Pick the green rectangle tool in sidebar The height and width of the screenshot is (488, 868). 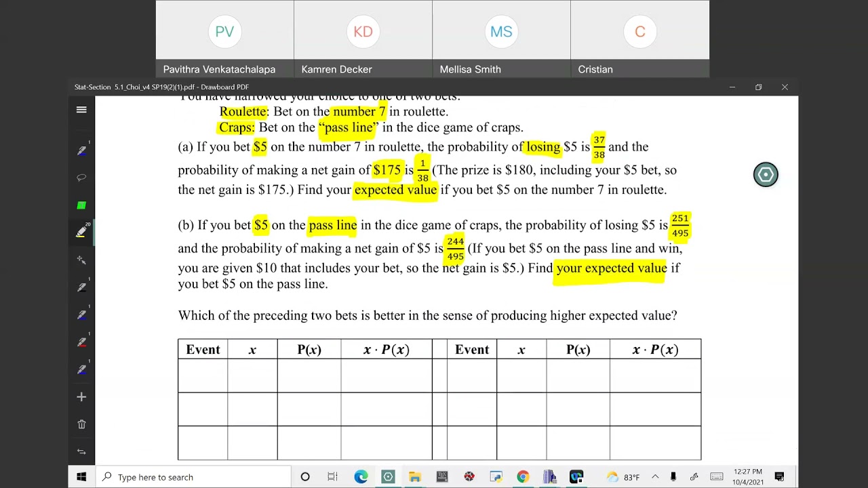(x=81, y=205)
